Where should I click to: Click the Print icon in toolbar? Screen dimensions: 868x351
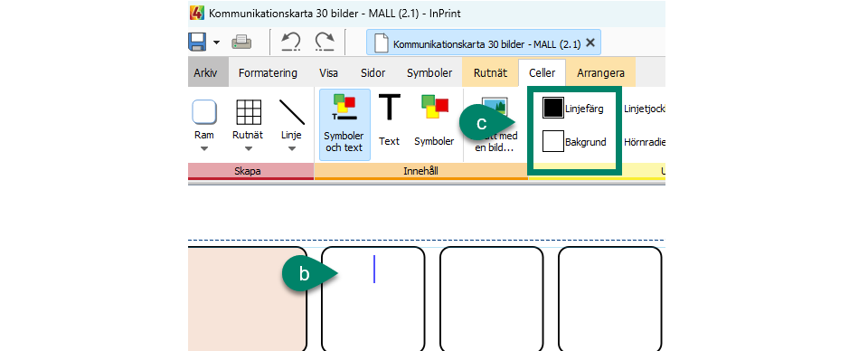pos(241,43)
